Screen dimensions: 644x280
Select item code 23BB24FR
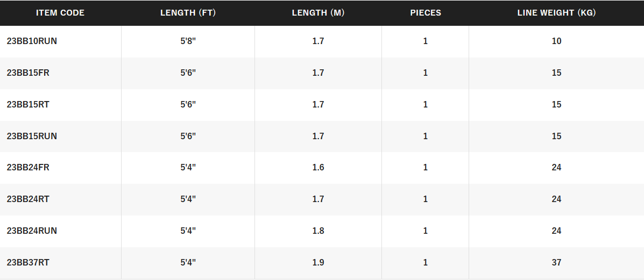(28, 168)
